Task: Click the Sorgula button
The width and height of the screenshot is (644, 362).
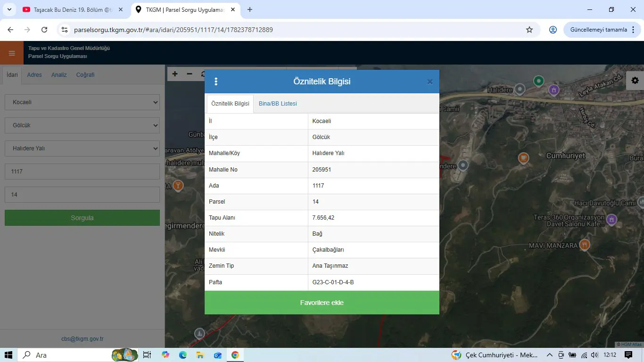Action: pyautogui.click(x=82, y=218)
